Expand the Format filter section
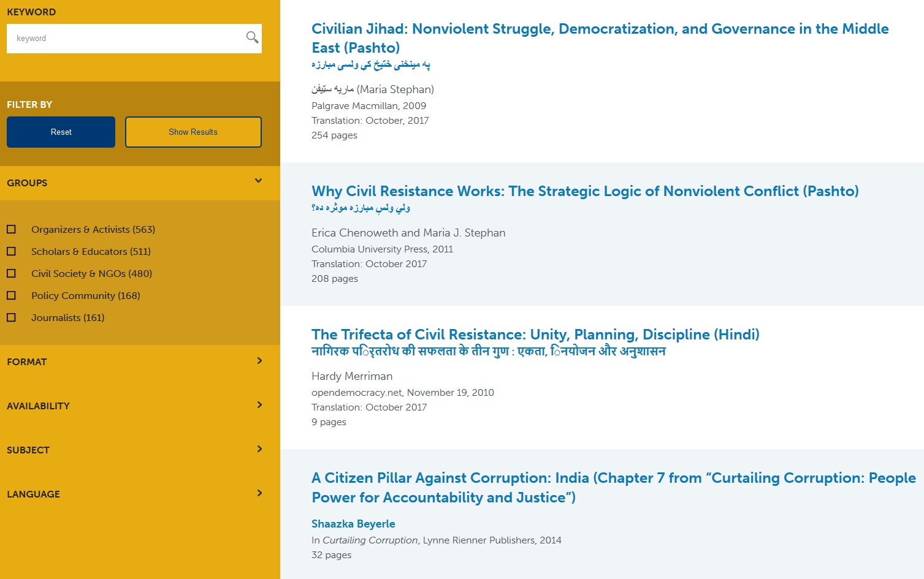The height and width of the screenshot is (579, 924). pyautogui.click(x=259, y=361)
